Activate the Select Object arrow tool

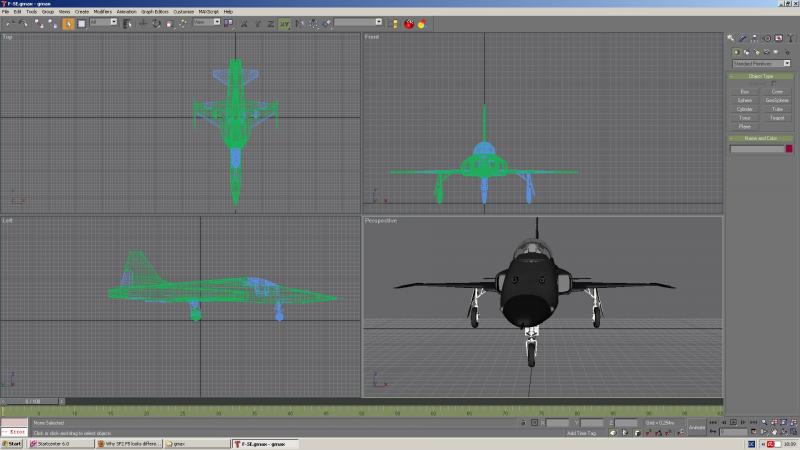[68, 23]
